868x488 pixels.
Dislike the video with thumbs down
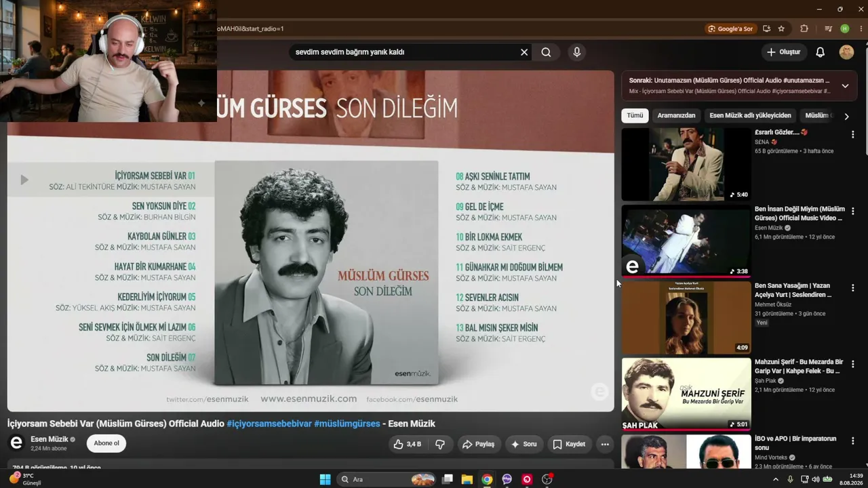(440, 444)
